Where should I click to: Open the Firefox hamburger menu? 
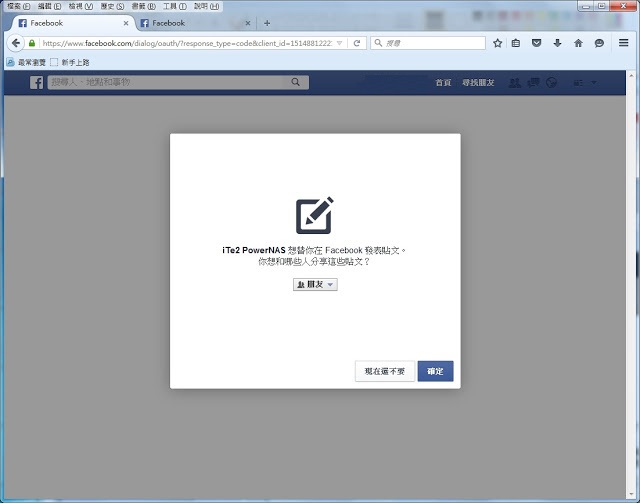623,42
